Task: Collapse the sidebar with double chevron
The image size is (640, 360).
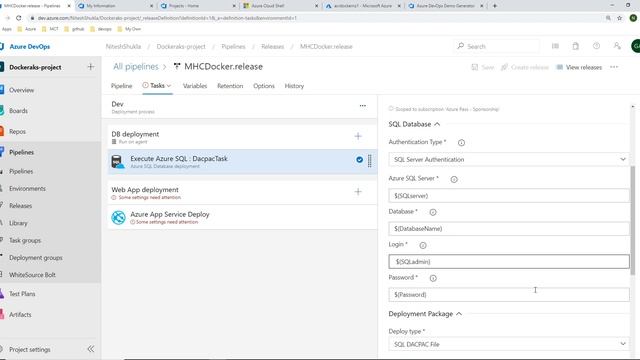Action: [x=91, y=349]
